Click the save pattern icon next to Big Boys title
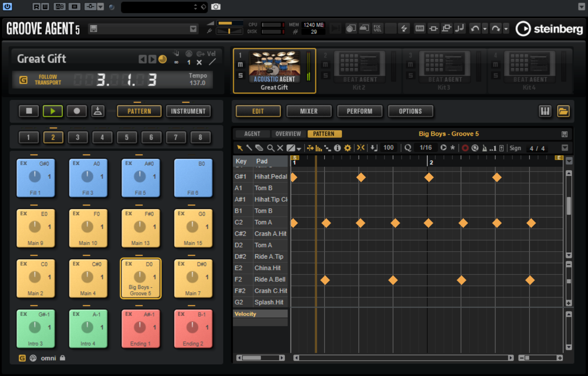The height and width of the screenshot is (376, 588). 564,134
